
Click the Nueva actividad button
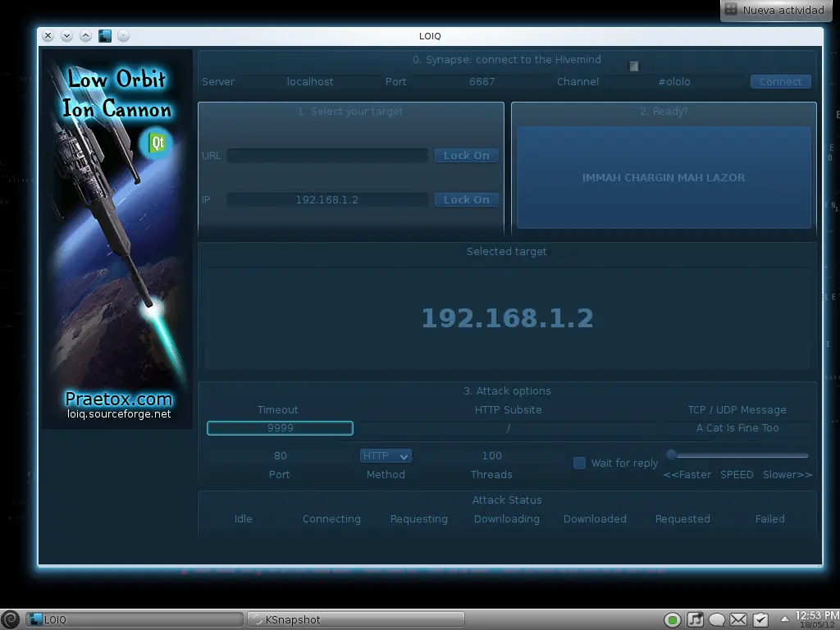[x=776, y=10]
